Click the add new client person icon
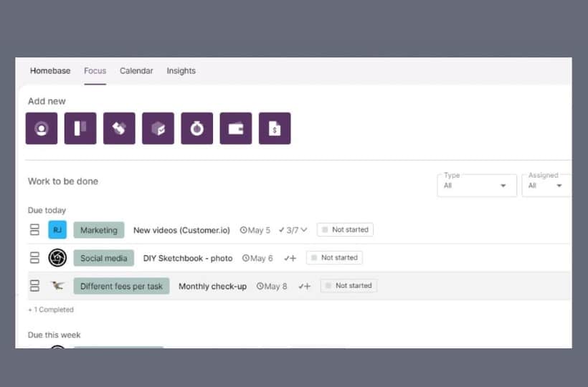Screen dimensions: 588x387 pos(42,128)
